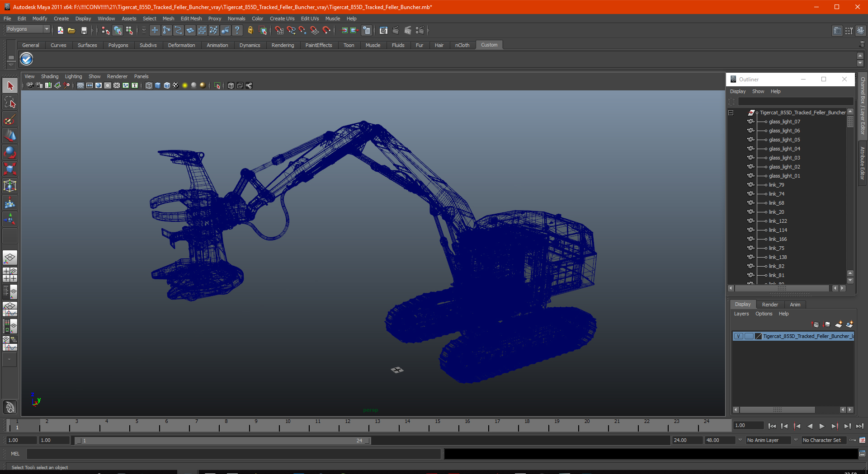
Task: Open the Create menu
Action: (x=61, y=19)
